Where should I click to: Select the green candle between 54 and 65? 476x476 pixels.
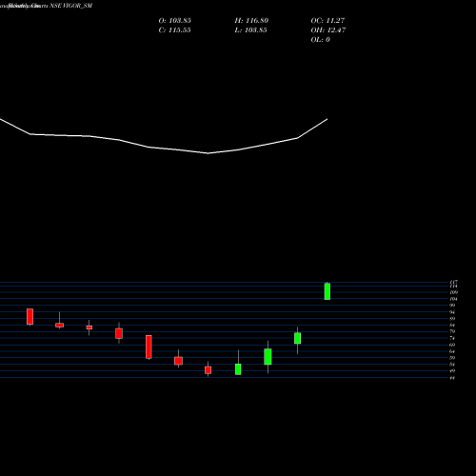[x=268, y=357]
